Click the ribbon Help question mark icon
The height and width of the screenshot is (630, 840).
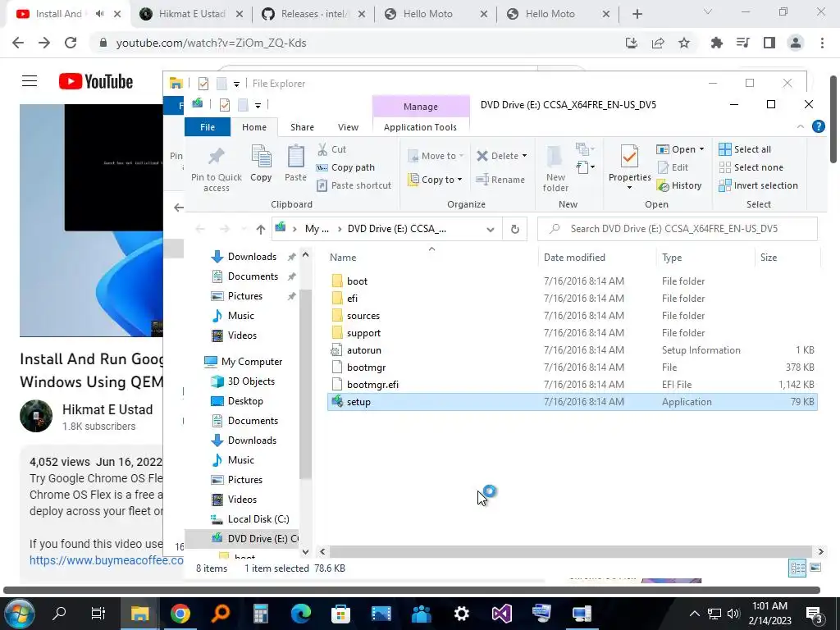tap(818, 126)
